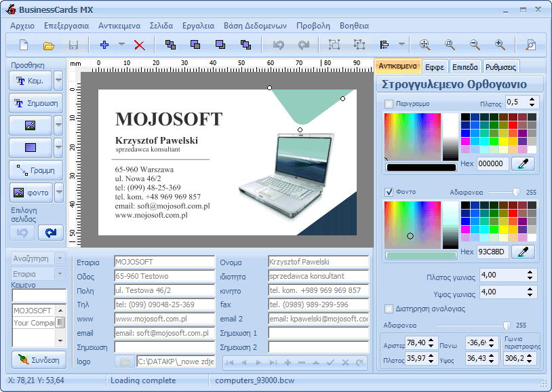Click the align objects toolbar icon
552x392 pixels.
tap(384, 45)
